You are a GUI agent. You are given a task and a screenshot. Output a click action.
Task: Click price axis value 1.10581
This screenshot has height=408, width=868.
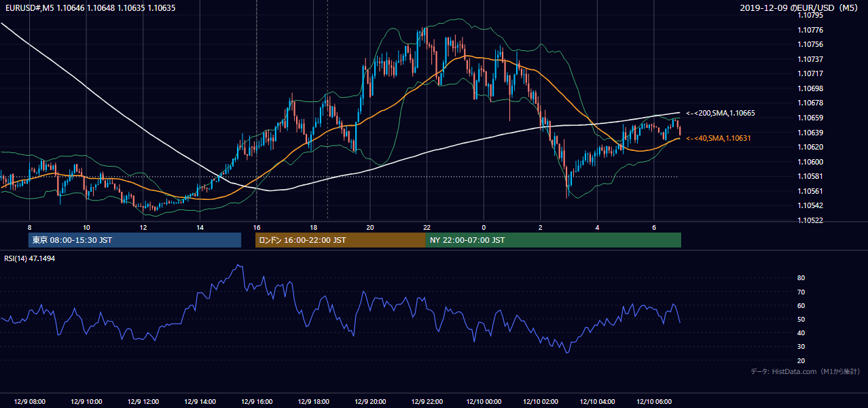[x=810, y=176]
